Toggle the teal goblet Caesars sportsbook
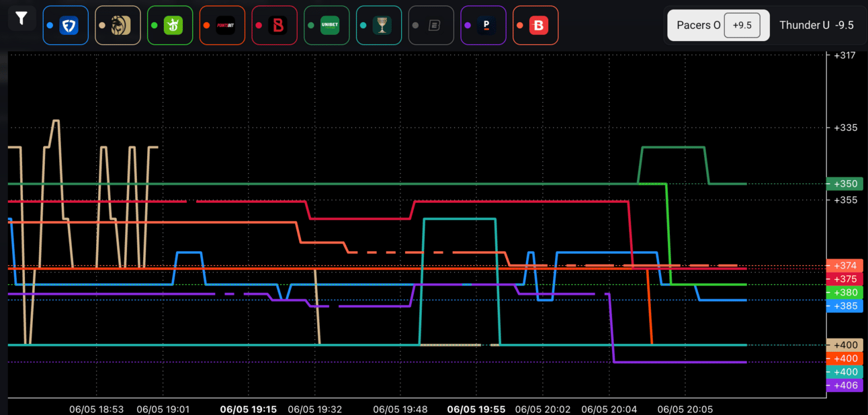Screen dimensions: 868x415 (379, 26)
